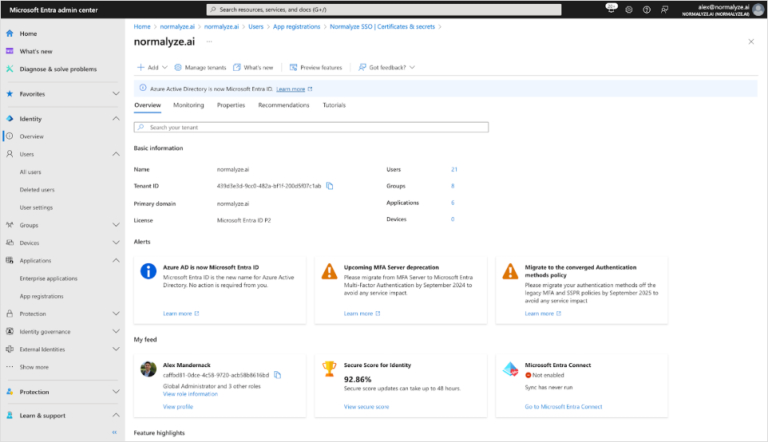Copy the Tenant ID to clipboard
Screen dimensions: 768x442
point(330,186)
